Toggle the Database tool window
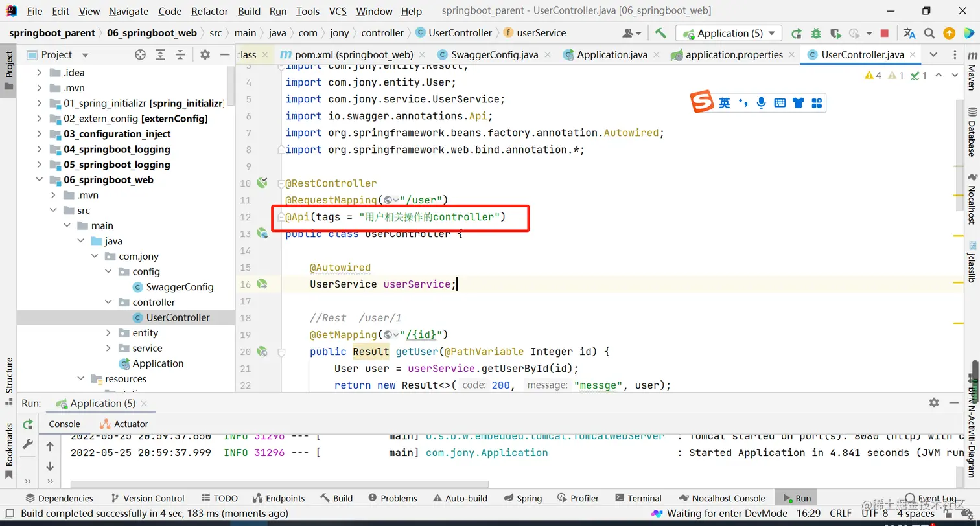The height and width of the screenshot is (526, 980). tap(972, 131)
